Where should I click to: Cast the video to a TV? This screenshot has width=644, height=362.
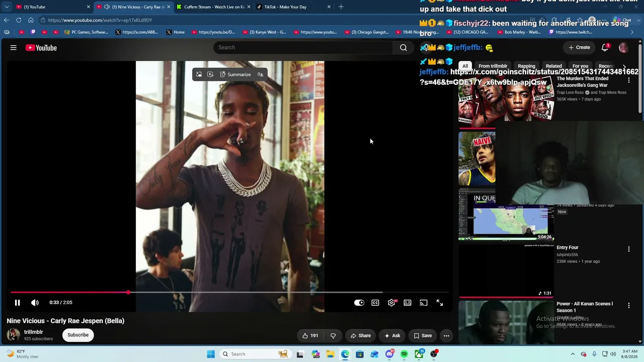(x=424, y=303)
